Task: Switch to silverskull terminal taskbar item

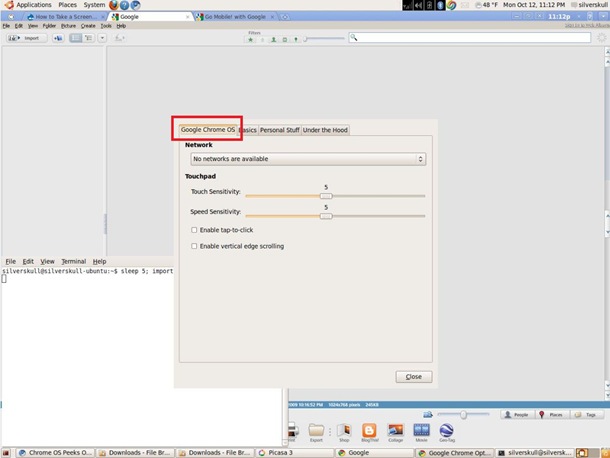Action: [535, 453]
